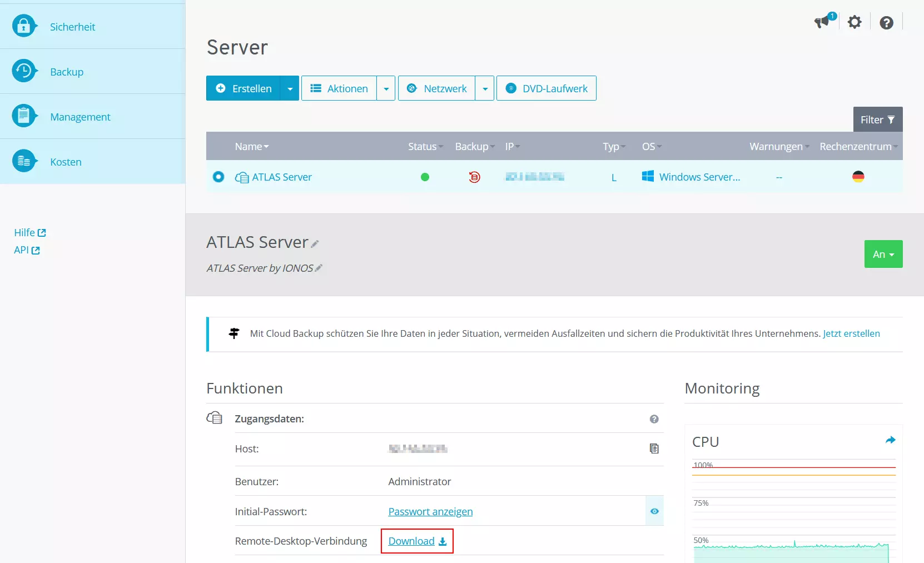This screenshot has height=563, width=924.
Task: Expand the Netzwerk dropdown arrow
Action: pyautogui.click(x=485, y=88)
